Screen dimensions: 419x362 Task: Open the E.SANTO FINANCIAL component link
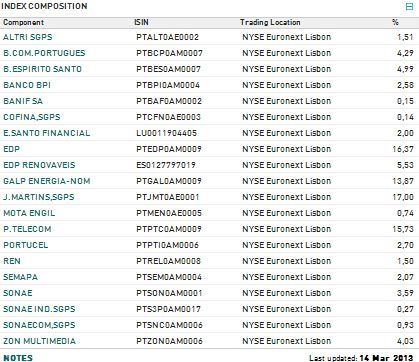tap(47, 133)
